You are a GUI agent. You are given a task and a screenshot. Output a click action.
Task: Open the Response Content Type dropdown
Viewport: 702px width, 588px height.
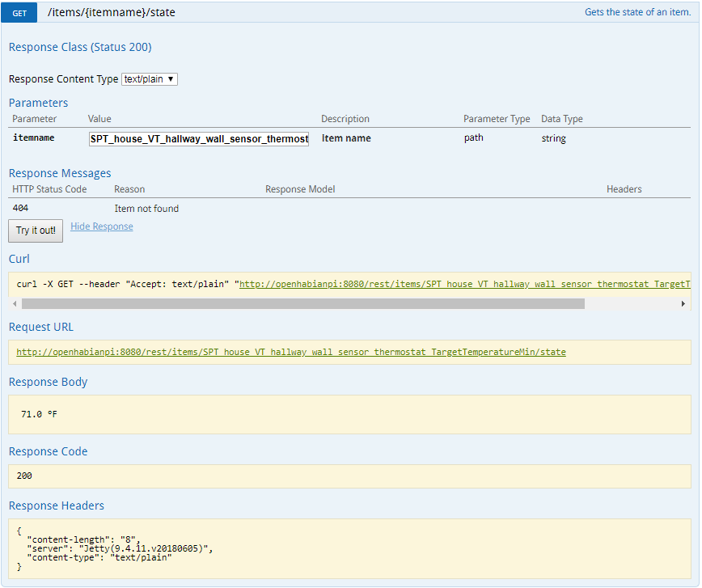tap(149, 79)
